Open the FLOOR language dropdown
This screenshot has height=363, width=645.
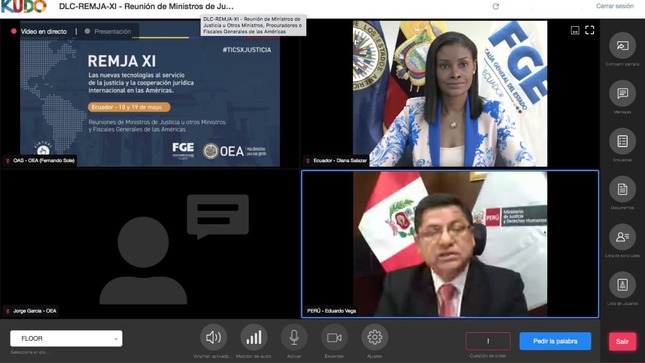pos(66,338)
